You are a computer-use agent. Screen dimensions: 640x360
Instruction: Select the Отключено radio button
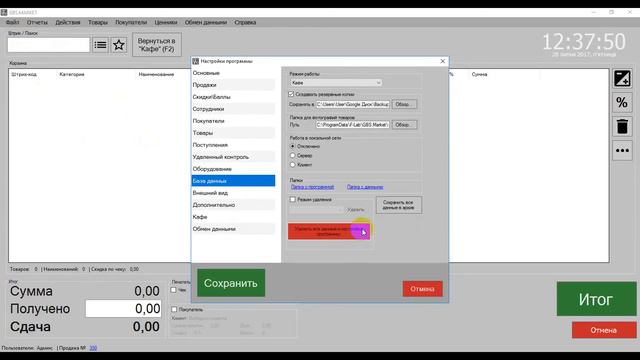[x=292, y=146]
